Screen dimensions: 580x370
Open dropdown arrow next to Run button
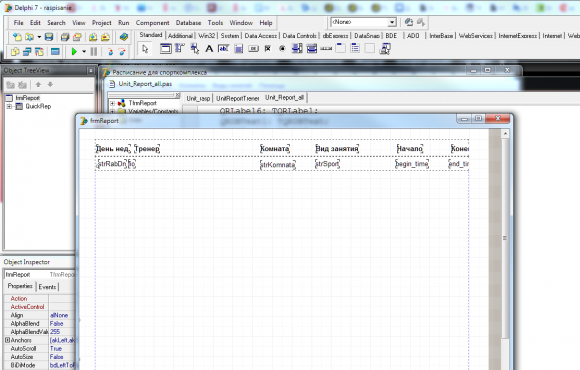tap(84, 51)
